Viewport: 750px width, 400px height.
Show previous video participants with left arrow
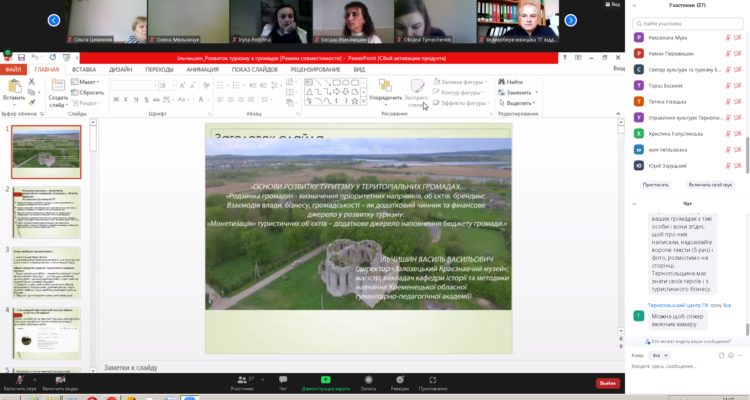click(54, 20)
